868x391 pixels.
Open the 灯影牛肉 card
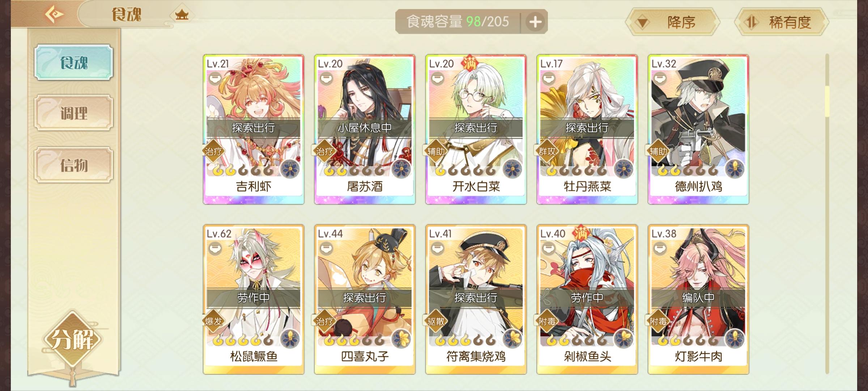pyautogui.click(x=698, y=299)
